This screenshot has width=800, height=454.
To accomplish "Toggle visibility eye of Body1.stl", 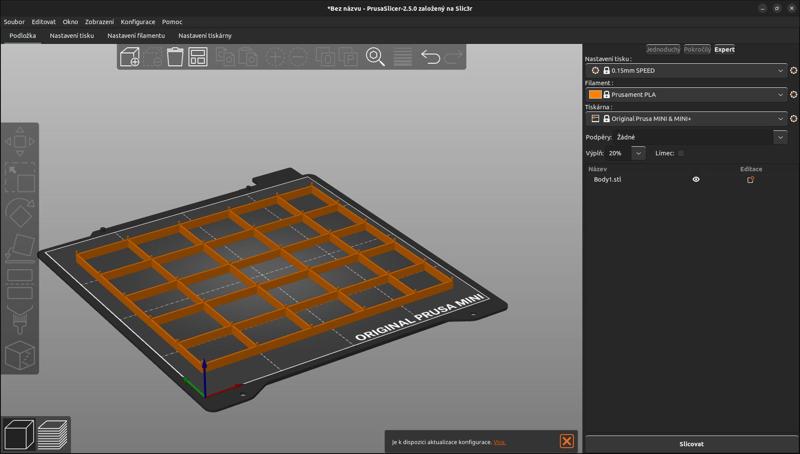I will 696,180.
